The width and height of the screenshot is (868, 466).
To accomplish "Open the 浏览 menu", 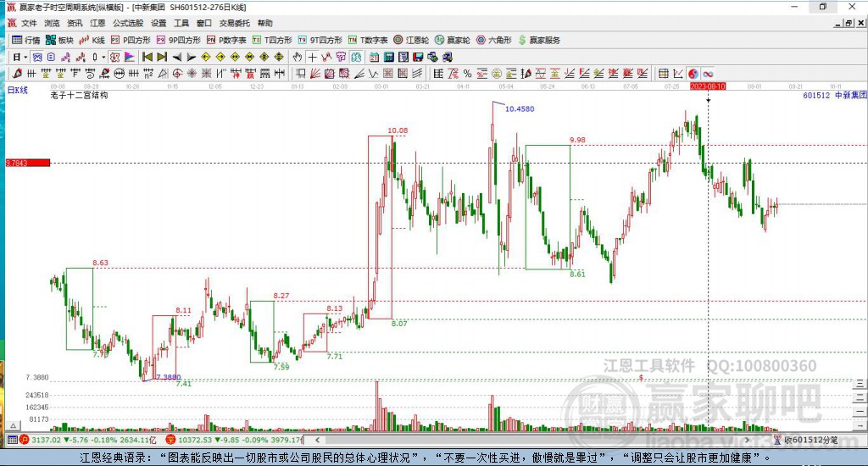I will point(52,23).
